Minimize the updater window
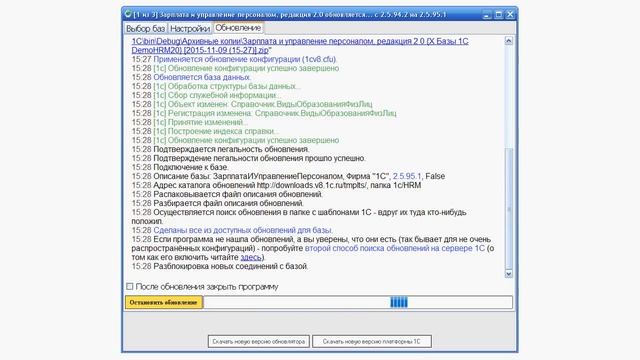The height and width of the screenshot is (360, 640). click(487, 15)
